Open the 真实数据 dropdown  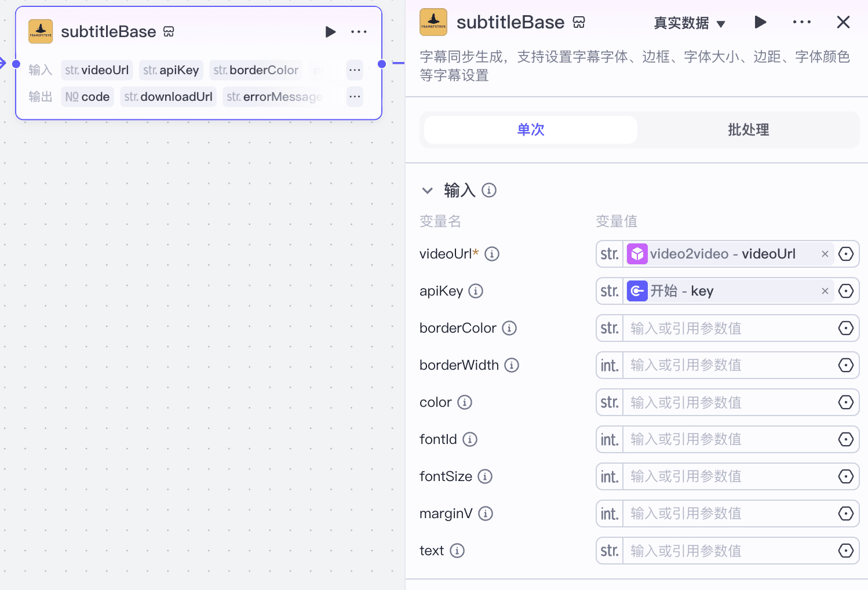pyautogui.click(x=690, y=23)
